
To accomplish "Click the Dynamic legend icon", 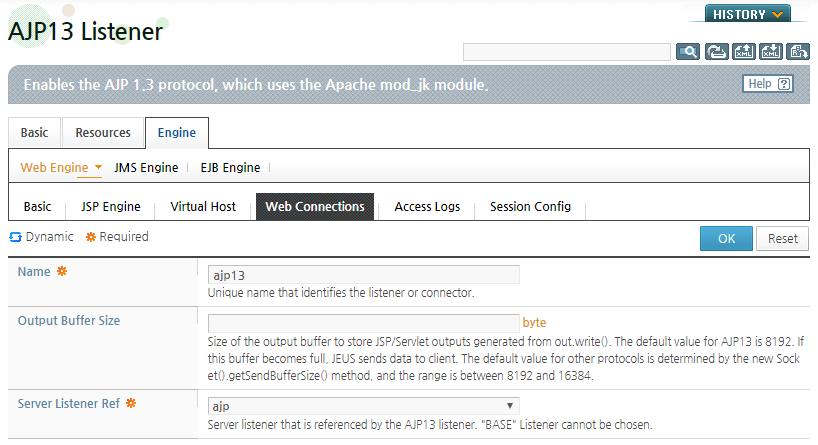I will 15,237.
